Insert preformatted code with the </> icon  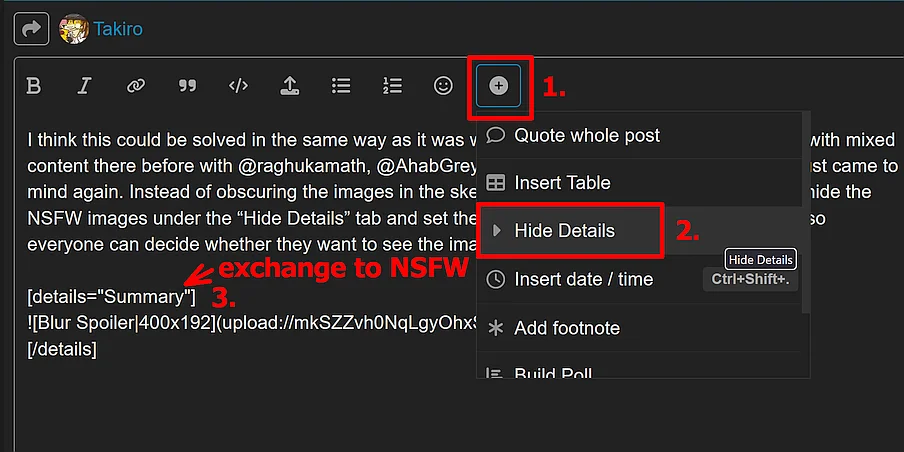[238, 86]
